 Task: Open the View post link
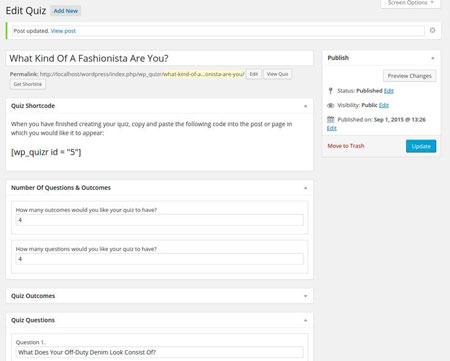63,31
